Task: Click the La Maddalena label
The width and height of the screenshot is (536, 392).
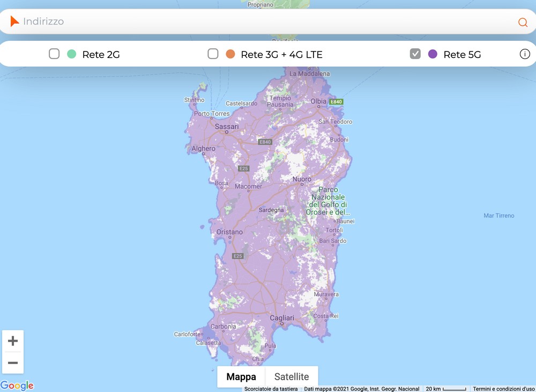Action: pyautogui.click(x=310, y=73)
